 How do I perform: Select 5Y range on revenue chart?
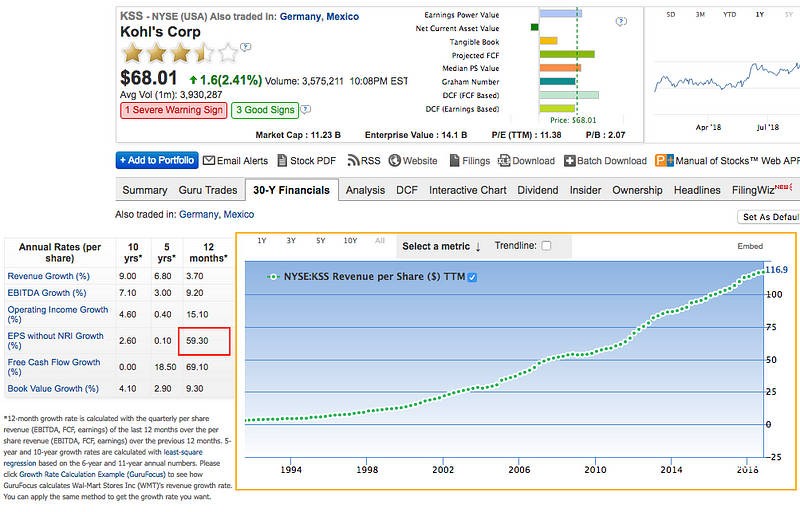320,241
